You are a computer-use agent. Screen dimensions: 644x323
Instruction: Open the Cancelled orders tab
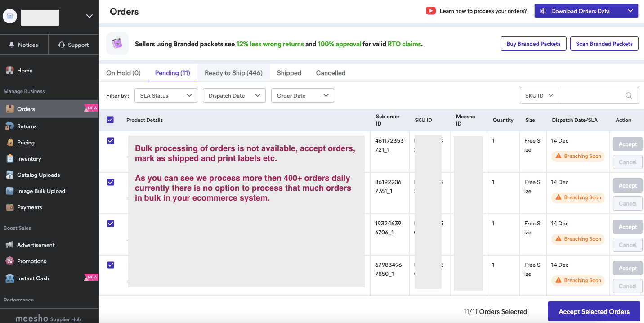click(331, 73)
